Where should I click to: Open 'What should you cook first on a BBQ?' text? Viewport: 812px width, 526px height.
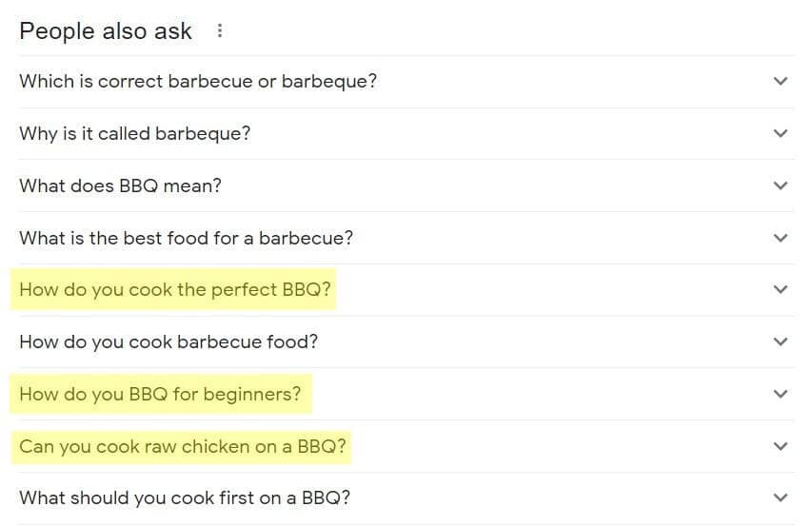(185, 497)
